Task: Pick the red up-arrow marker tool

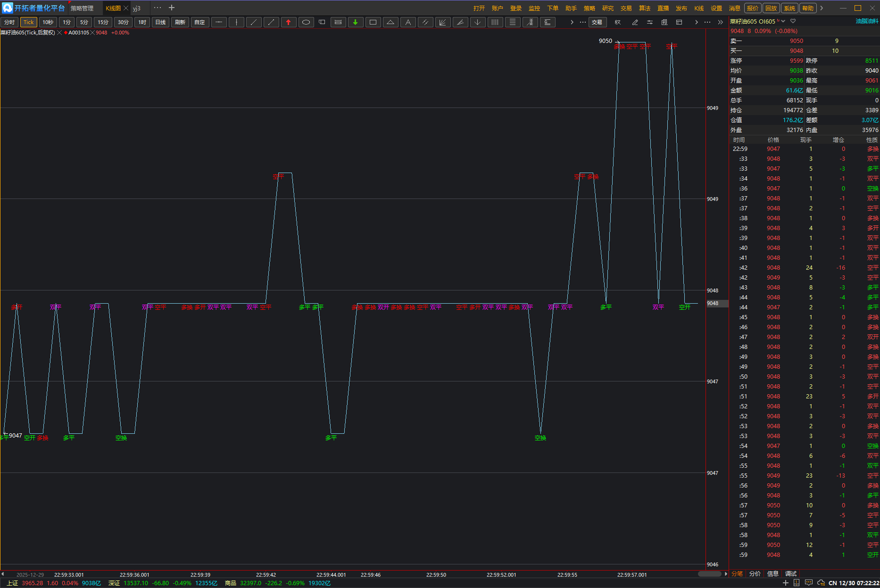Action: [289, 22]
